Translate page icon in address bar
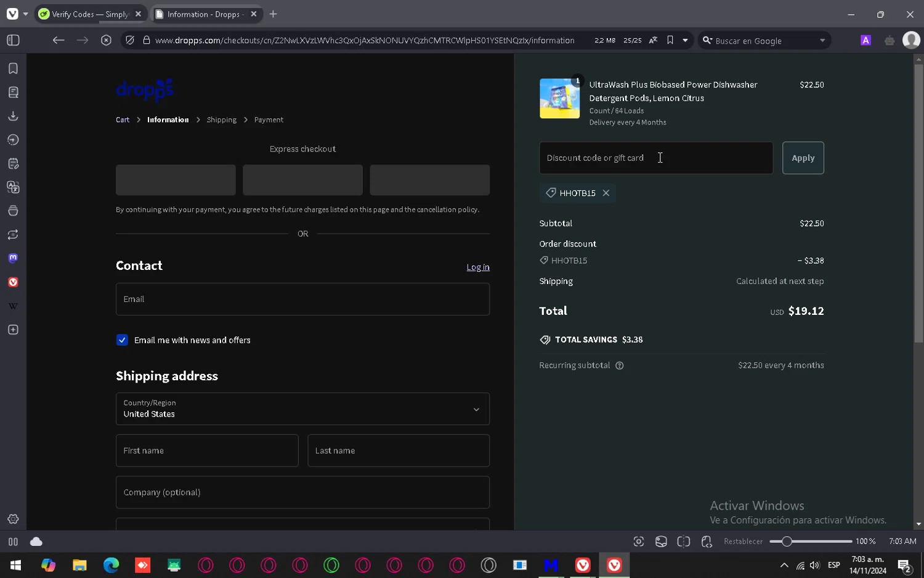 click(x=653, y=40)
